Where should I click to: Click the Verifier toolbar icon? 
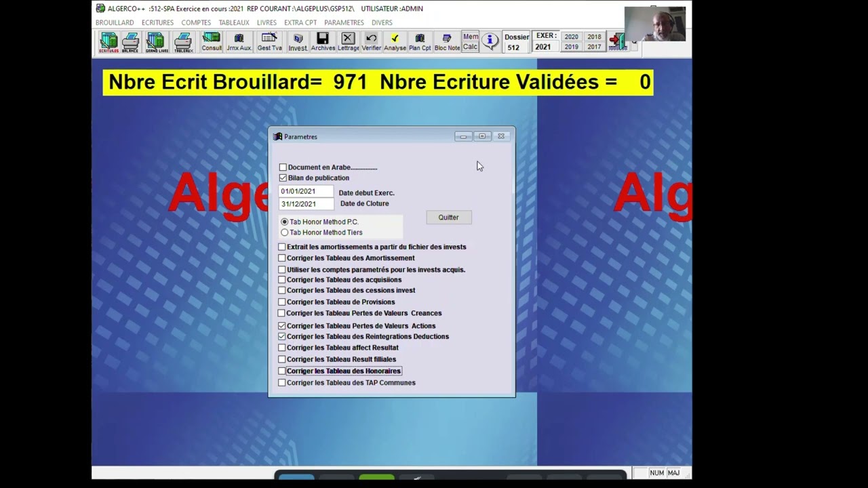371,42
